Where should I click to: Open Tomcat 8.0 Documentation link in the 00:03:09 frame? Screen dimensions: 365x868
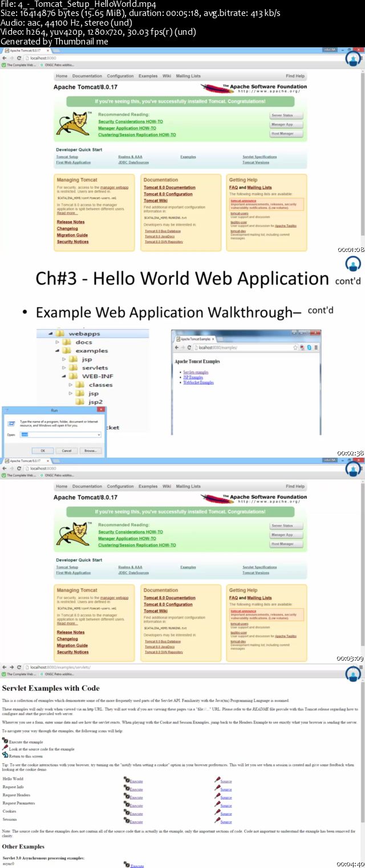click(169, 598)
